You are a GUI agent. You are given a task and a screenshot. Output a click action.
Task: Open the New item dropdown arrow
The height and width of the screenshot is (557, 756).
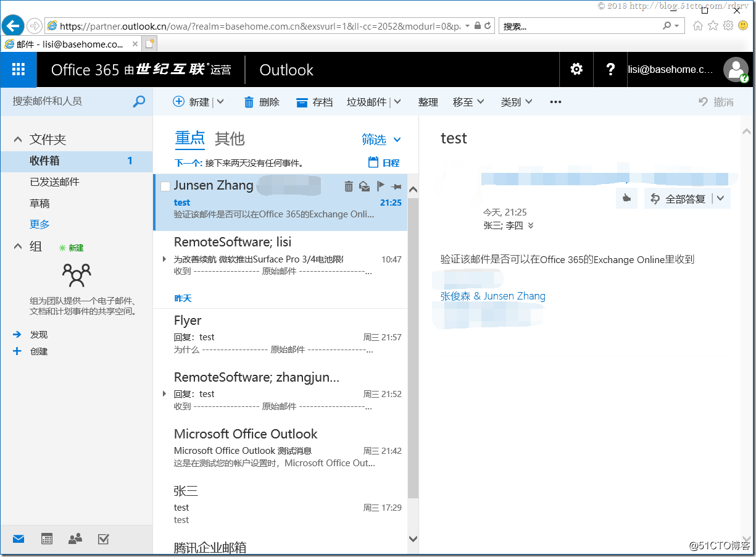point(220,102)
